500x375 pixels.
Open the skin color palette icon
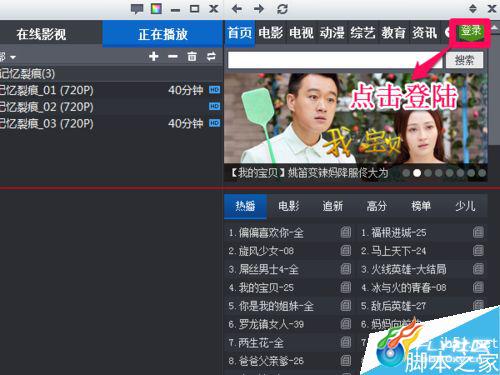156,9
